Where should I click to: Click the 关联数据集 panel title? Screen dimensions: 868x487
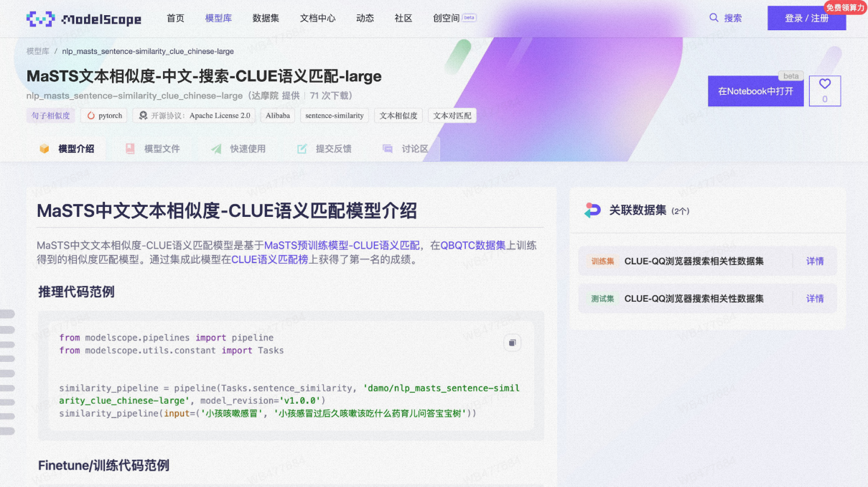[x=638, y=210]
